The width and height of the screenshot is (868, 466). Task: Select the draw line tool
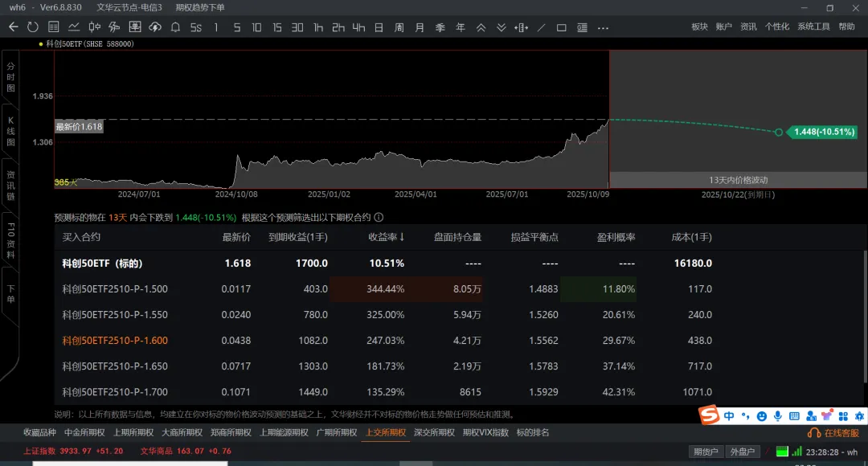[x=541, y=27]
